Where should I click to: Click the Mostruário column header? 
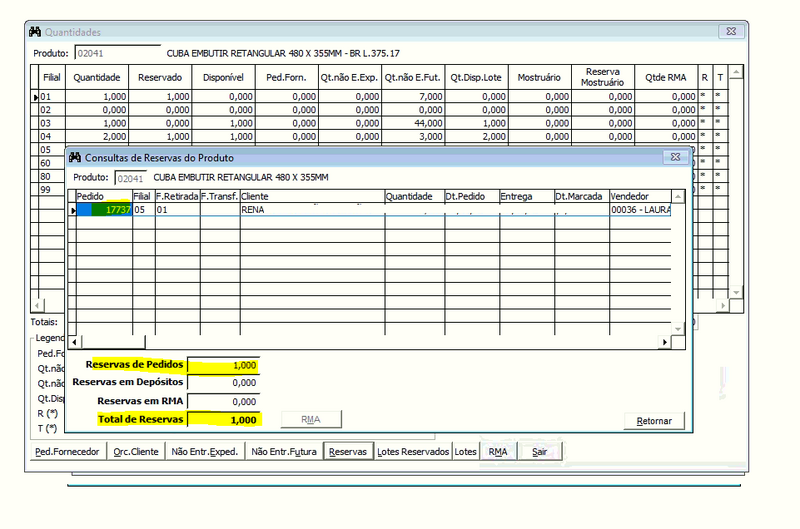click(540, 78)
